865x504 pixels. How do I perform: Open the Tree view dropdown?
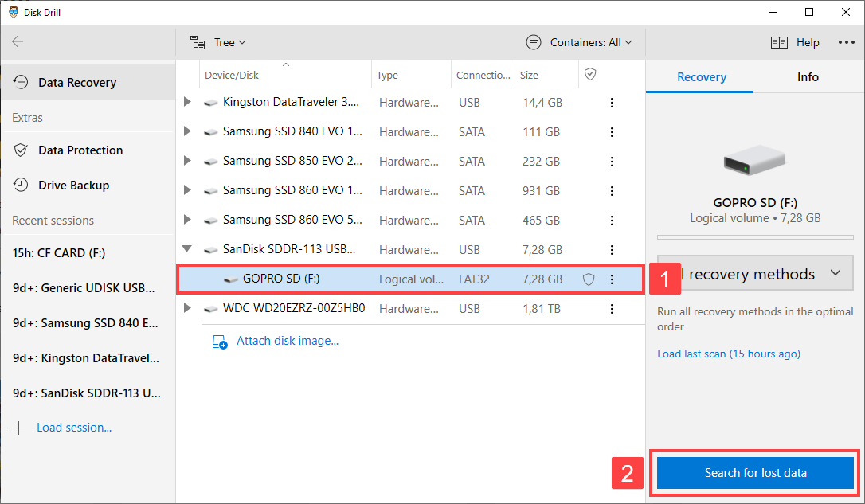click(218, 42)
